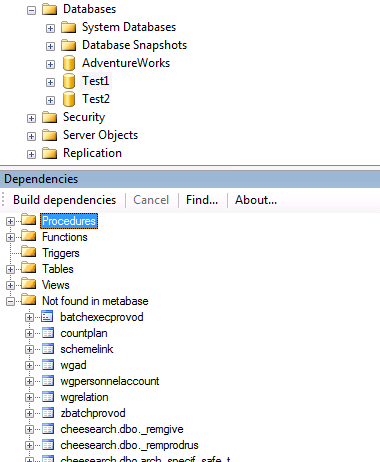Screen dimensions: 380x462
Task: Click the Views folder icon in Dependencies
Action: [29, 284]
